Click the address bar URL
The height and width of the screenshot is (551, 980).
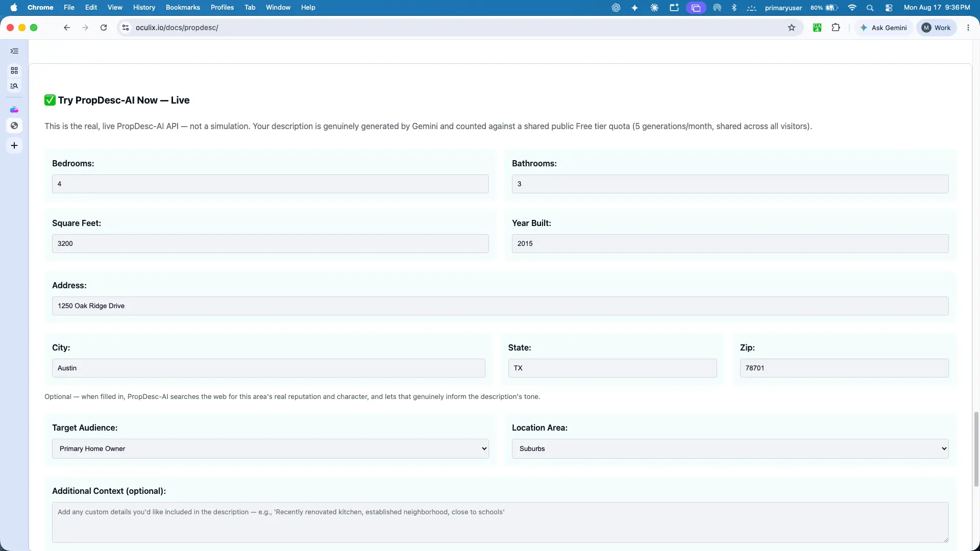click(x=177, y=28)
